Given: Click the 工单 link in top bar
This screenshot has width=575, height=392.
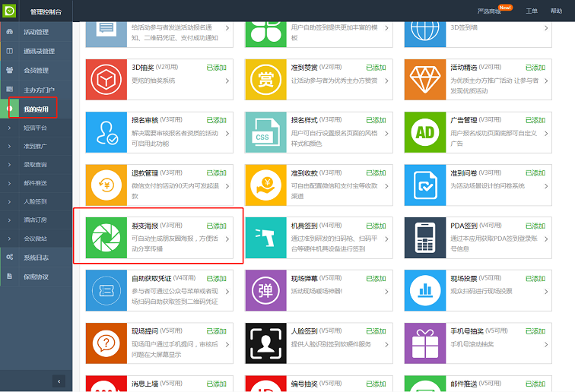Looking at the screenshot, I should (x=532, y=11).
